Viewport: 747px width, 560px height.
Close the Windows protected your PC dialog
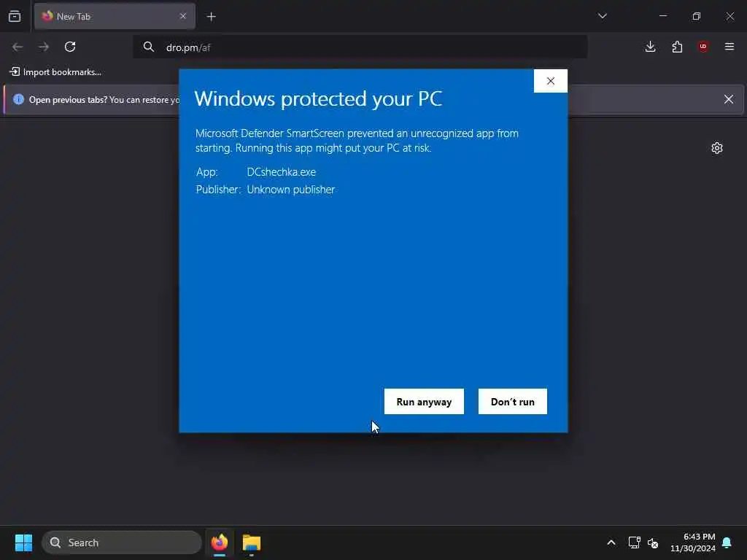[550, 81]
